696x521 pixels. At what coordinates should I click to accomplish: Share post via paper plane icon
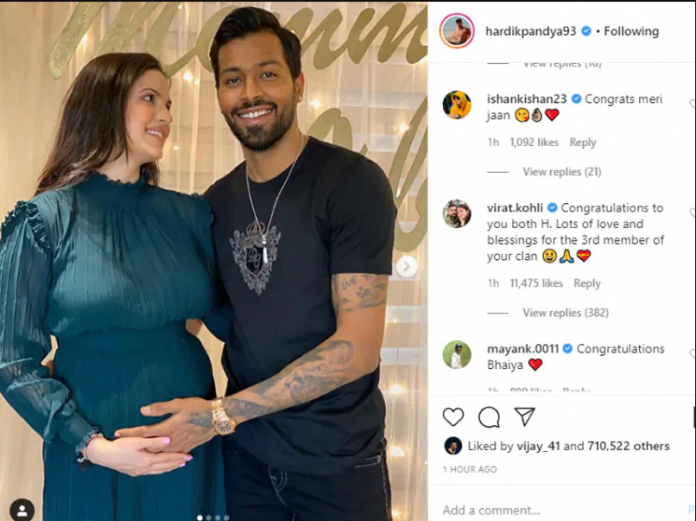(524, 417)
